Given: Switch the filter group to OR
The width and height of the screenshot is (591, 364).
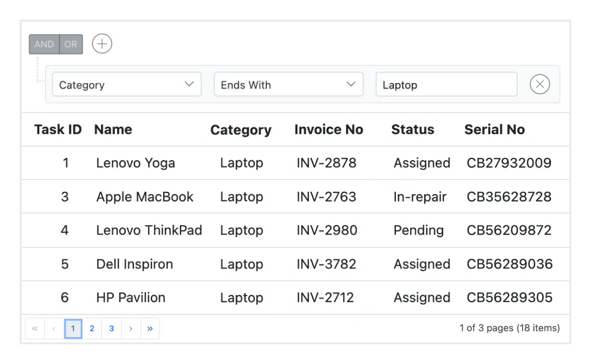Looking at the screenshot, I should click(x=70, y=44).
